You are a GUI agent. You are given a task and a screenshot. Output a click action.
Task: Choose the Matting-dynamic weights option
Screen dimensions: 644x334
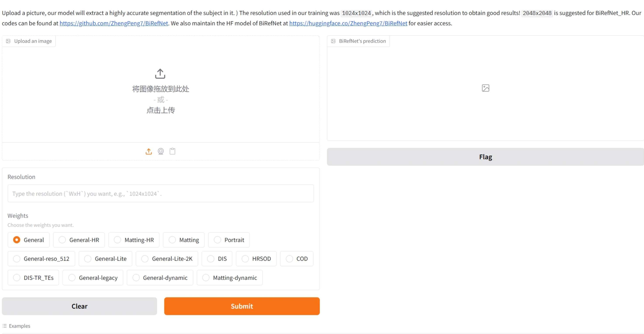pyautogui.click(x=206, y=278)
